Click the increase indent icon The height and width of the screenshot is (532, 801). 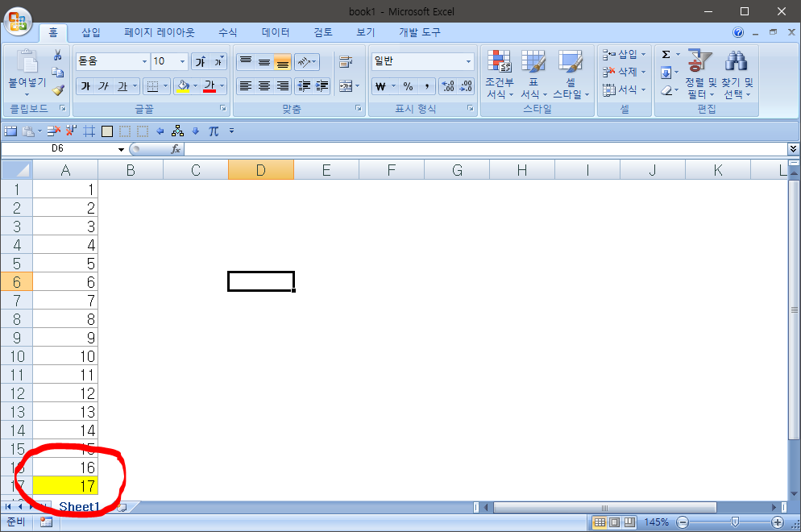(322, 86)
